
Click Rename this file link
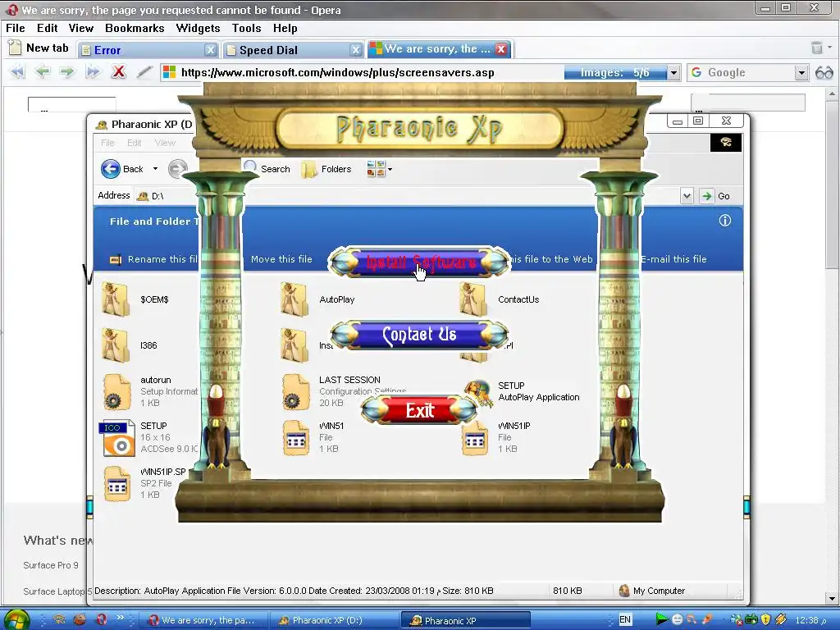[154, 259]
